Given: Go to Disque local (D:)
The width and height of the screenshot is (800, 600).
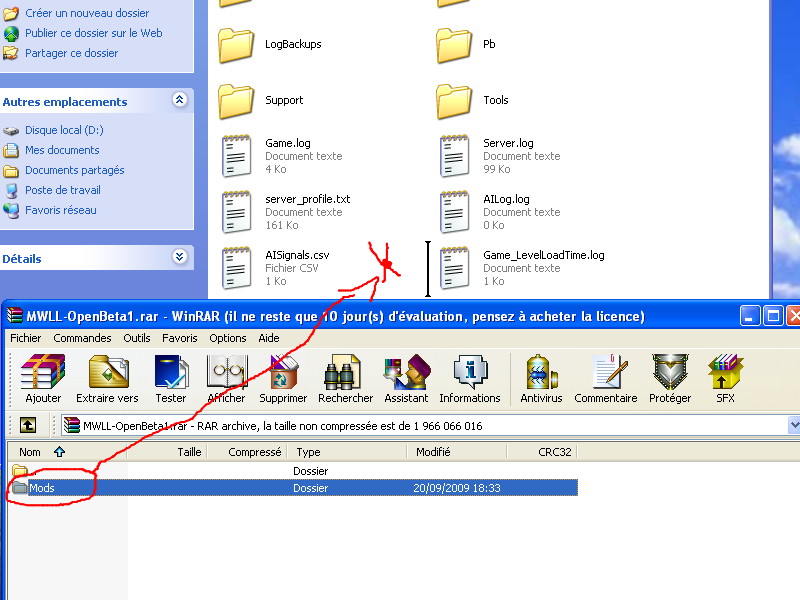Looking at the screenshot, I should (x=64, y=130).
